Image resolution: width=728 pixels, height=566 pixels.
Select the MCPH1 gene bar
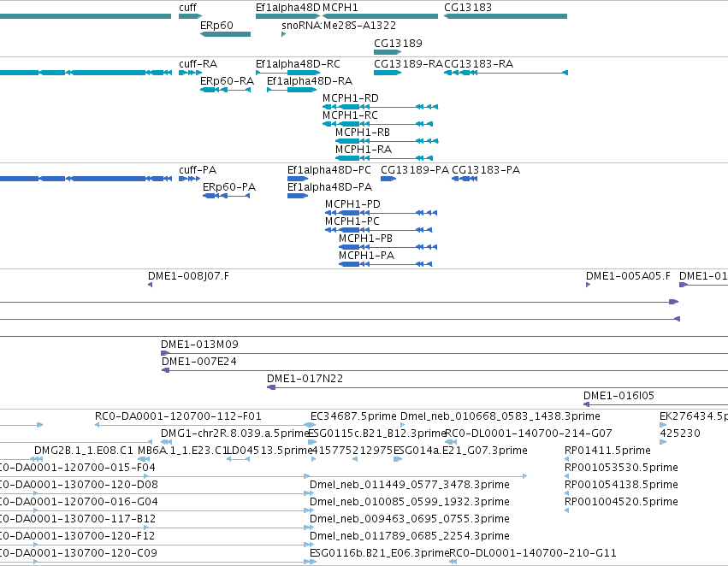tap(380, 16)
